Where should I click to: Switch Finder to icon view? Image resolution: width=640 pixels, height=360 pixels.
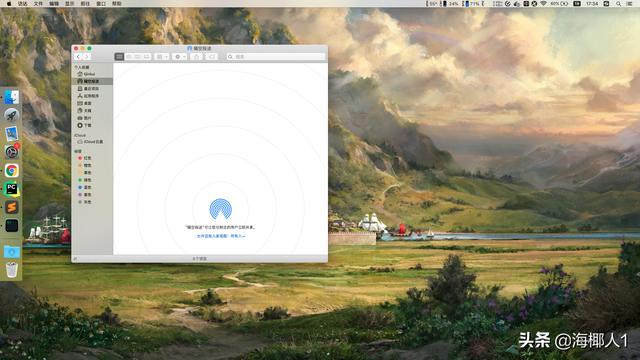coord(119,57)
